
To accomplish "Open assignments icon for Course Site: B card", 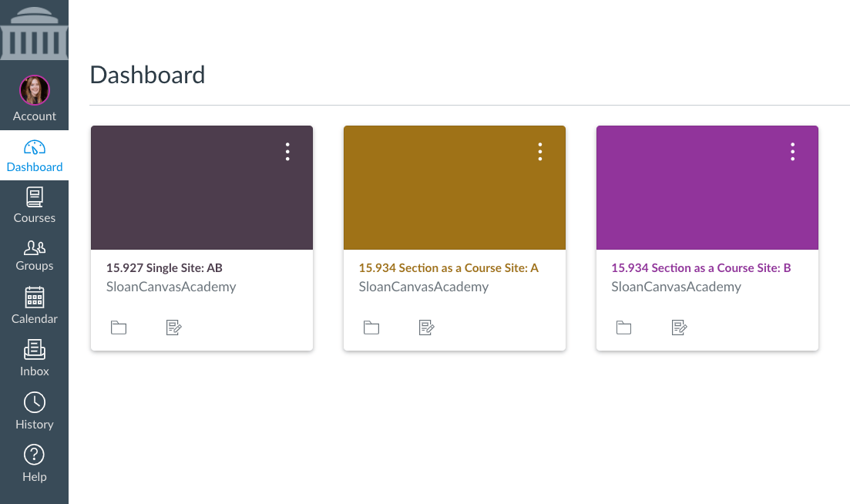I will pyautogui.click(x=679, y=328).
